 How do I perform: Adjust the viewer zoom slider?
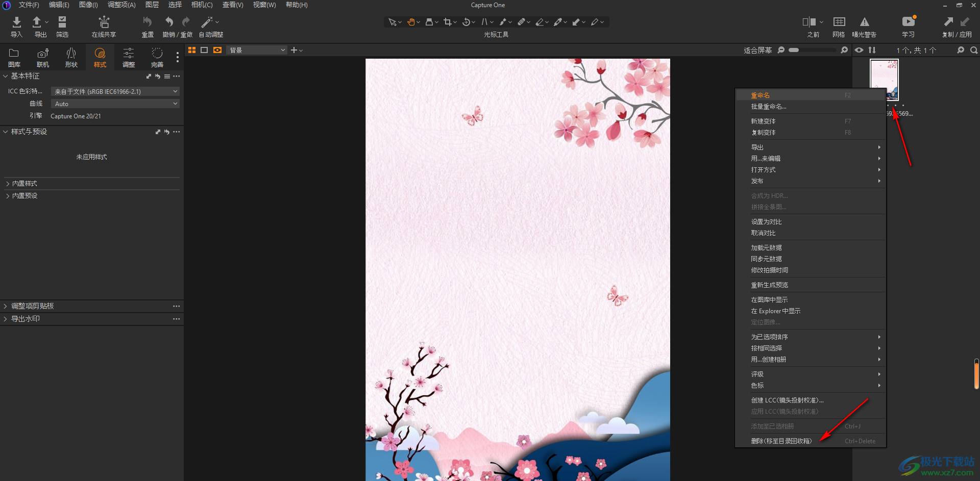(x=794, y=50)
